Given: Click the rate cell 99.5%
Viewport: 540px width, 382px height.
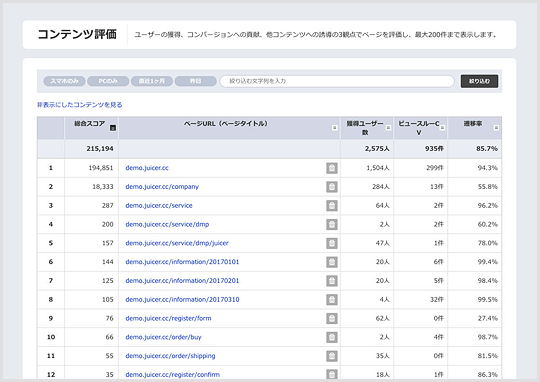Looking at the screenshot, I should pyautogui.click(x=488, y=300).
